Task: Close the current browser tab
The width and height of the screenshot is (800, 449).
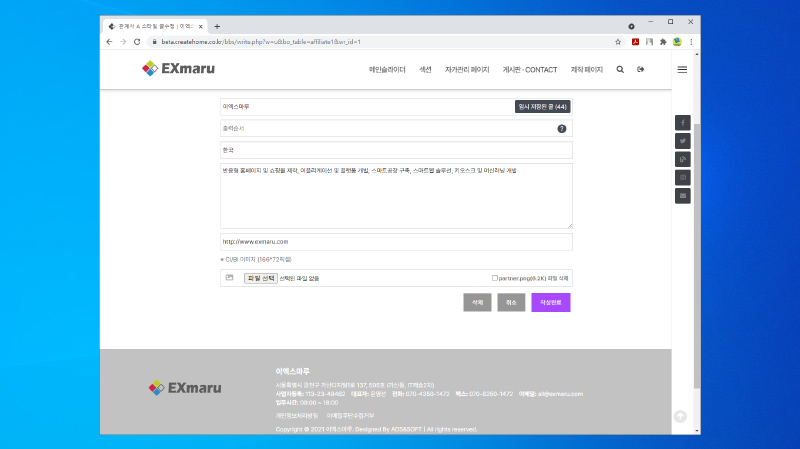Action: pos(201,27)
